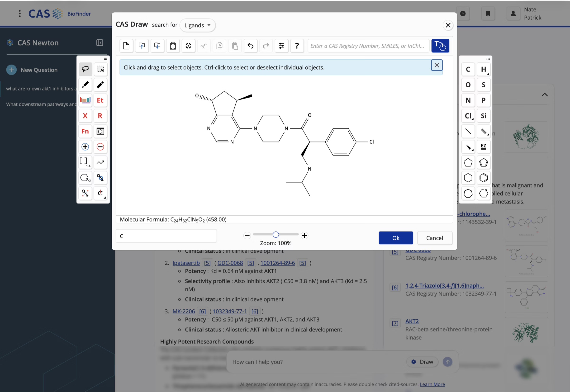
Task: Select the benzene ring template
Action: point(484,178)
